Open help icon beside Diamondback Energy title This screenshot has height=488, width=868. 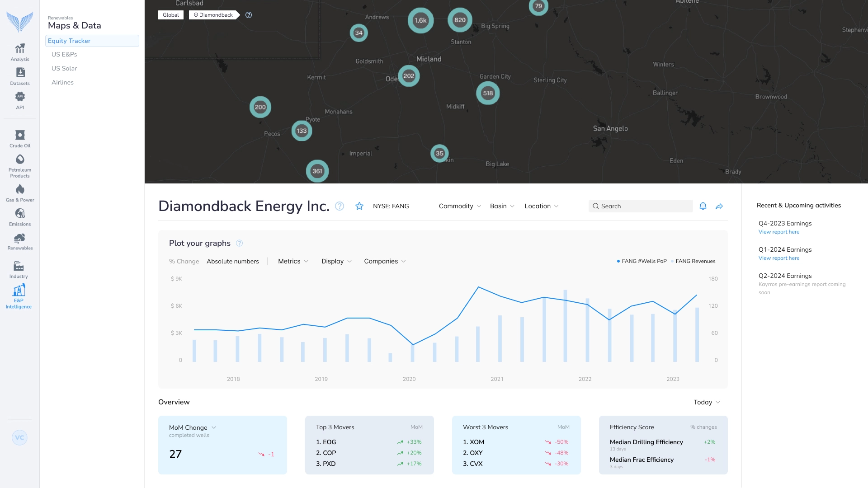click(340, 206)
